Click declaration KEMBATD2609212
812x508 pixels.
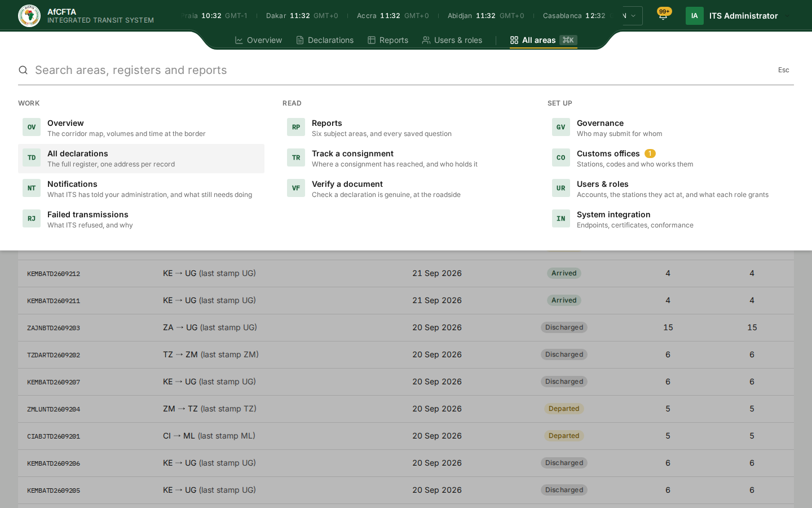[x=54, y=274]
